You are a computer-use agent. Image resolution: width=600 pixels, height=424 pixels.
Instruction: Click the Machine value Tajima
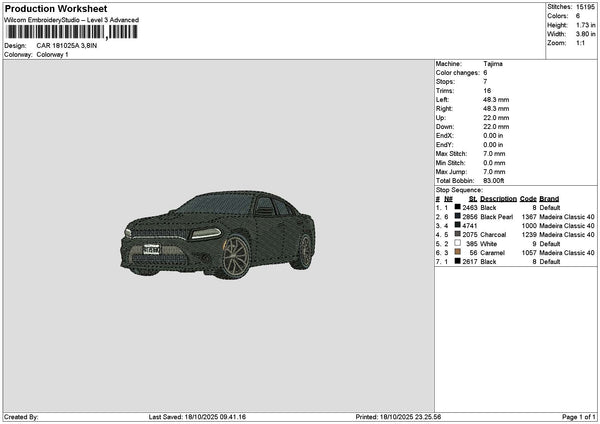[x=493, y=64]
